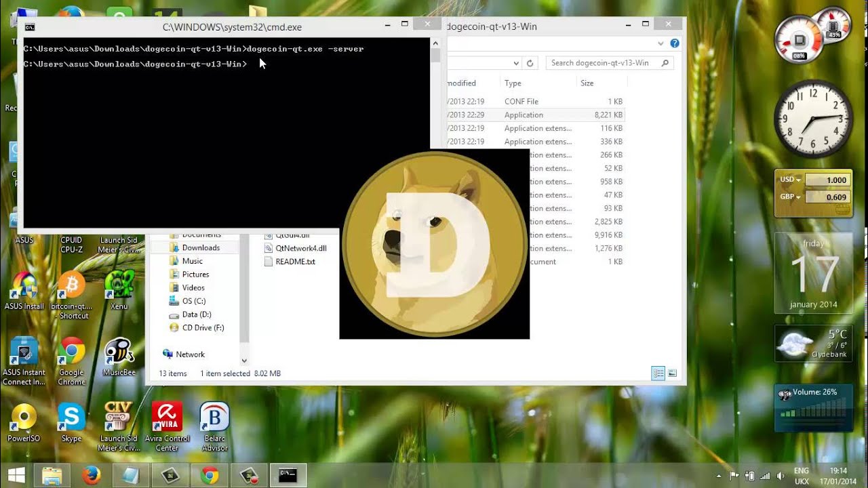
Task: Click the search magnifier in Explorer
Action: 665,63
